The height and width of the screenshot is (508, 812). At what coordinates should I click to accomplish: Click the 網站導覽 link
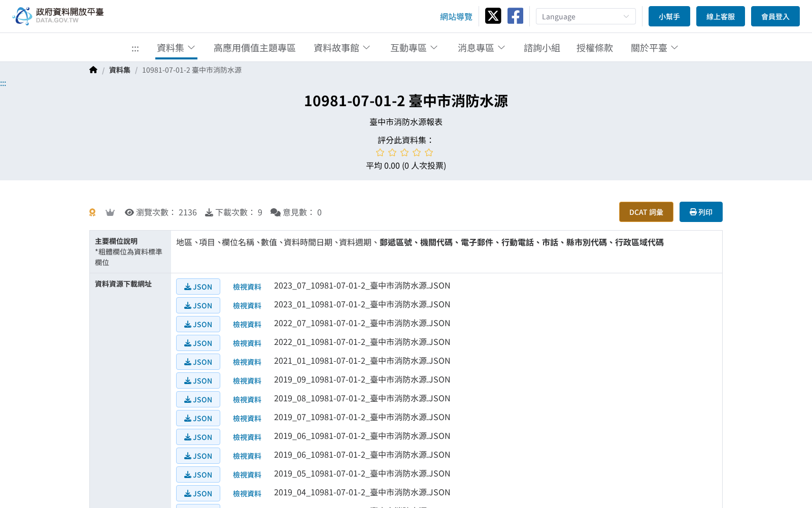click(x=456, y=17)
